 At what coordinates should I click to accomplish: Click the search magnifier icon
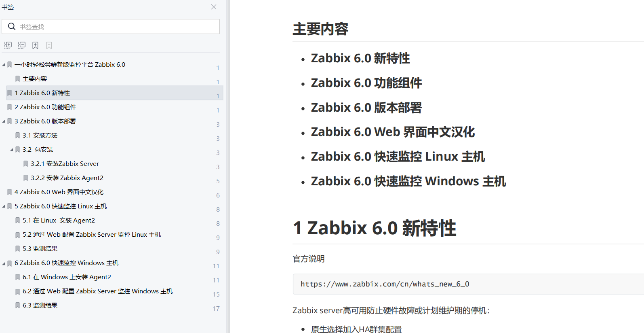tap(12, 27)
